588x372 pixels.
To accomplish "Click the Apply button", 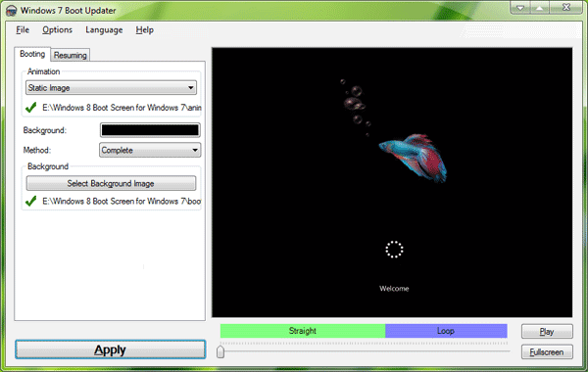I will (110, 349).
